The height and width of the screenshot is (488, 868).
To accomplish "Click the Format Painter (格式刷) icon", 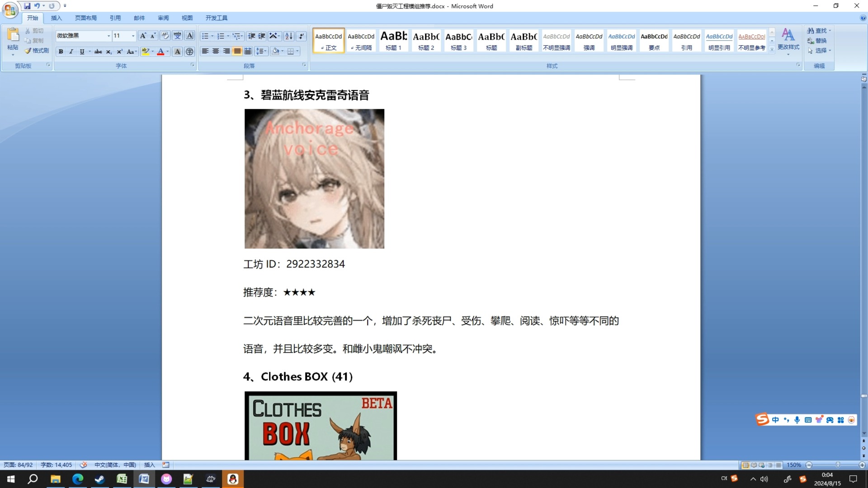I will [37, 51].
